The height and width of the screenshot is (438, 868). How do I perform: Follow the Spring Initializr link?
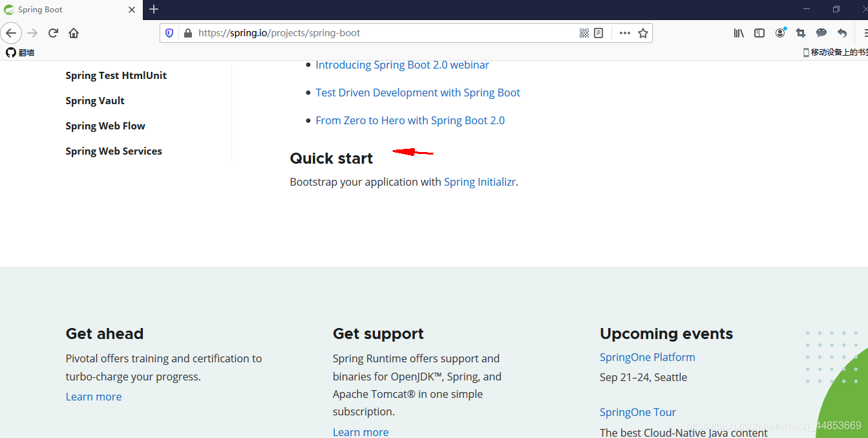tap(480, 182)
